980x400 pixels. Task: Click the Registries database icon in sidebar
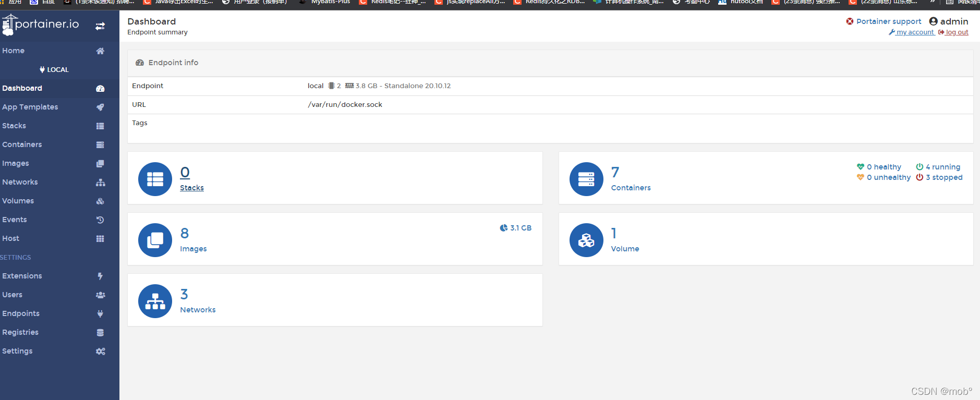[x=100, y=332]
